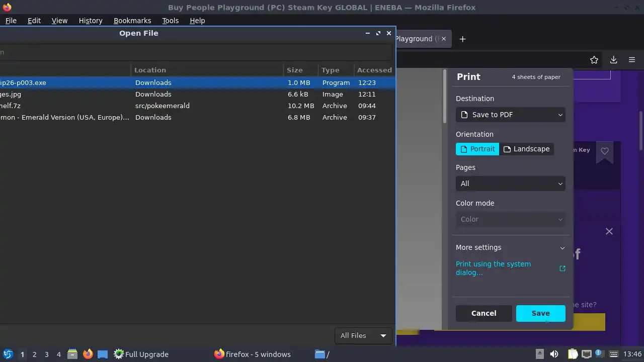
Task: Dismiss the webpage popup with X icon
Action: [609, 231]
